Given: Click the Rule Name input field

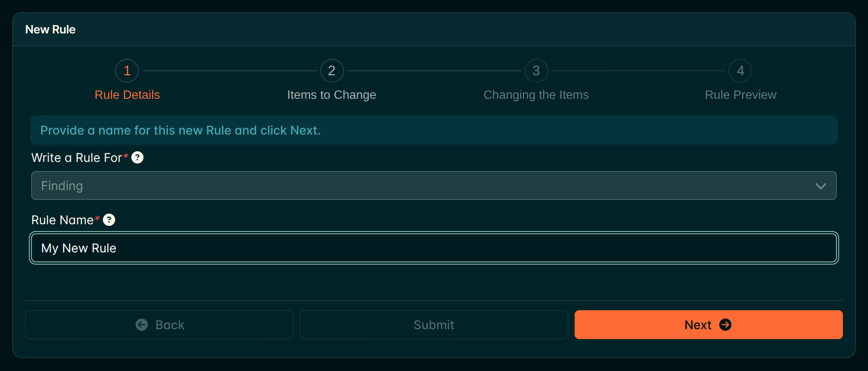Looking at the screenshot, I should (x=434, y=248).
